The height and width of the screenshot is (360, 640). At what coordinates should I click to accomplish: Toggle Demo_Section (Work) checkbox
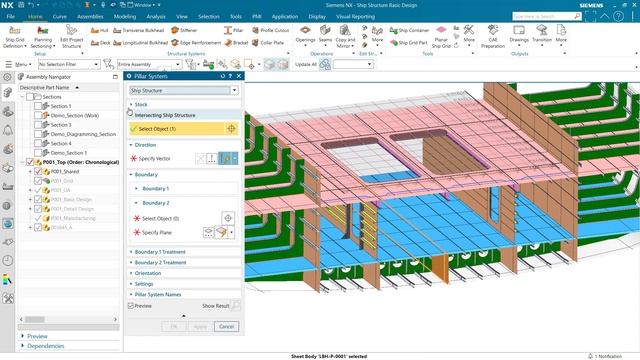(x=38, y=116)
